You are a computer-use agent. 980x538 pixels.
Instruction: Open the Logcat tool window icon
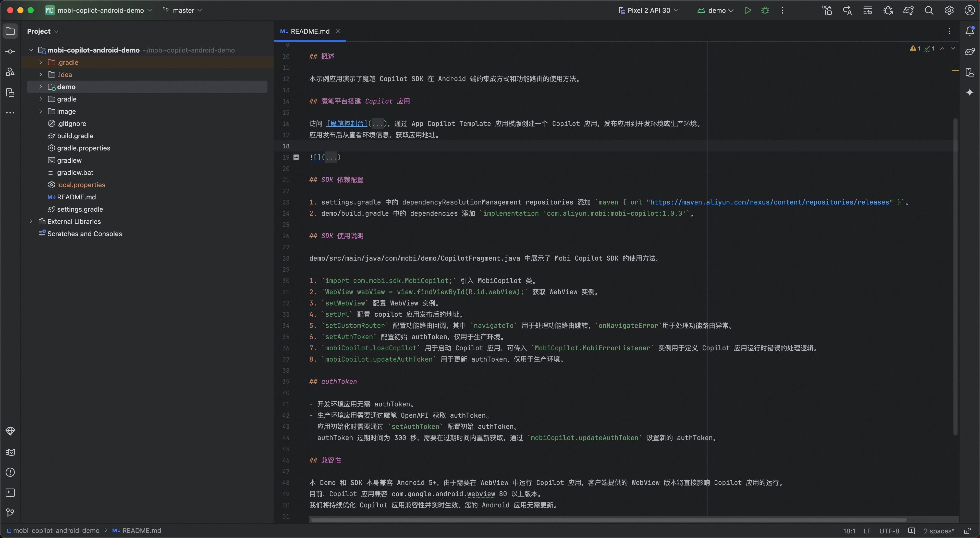pos(10,452)
